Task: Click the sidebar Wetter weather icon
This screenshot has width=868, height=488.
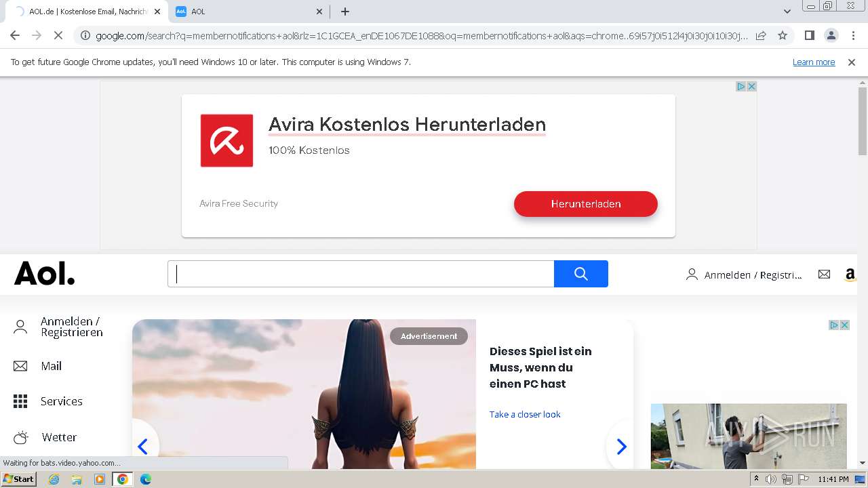Action: pos(21,437)
